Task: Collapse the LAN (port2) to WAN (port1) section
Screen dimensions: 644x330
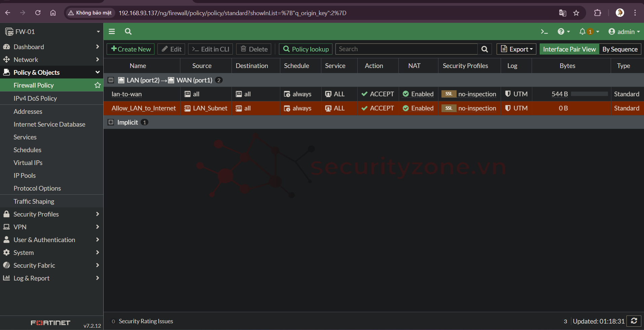Action: [111, 80]
